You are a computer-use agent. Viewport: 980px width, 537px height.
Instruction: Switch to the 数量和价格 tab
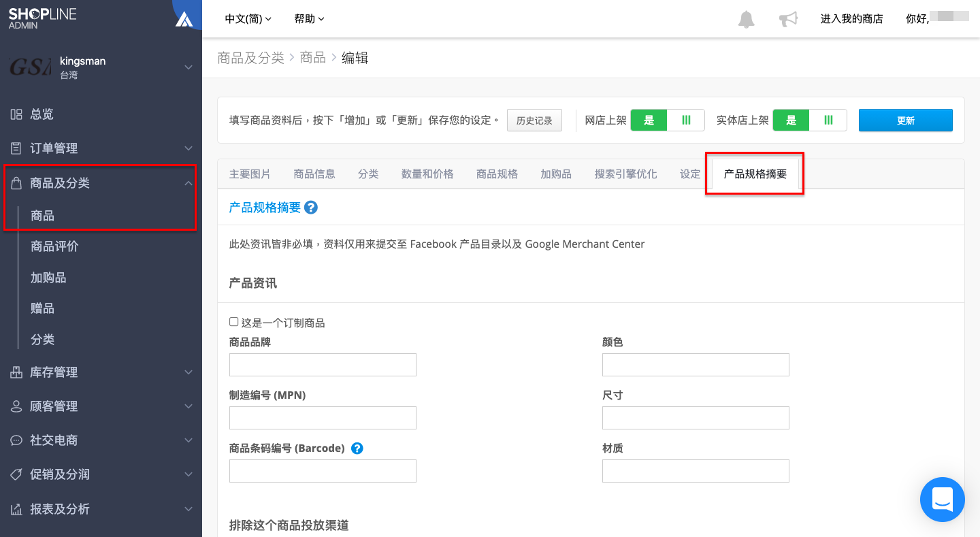click(x=427, y=174)
